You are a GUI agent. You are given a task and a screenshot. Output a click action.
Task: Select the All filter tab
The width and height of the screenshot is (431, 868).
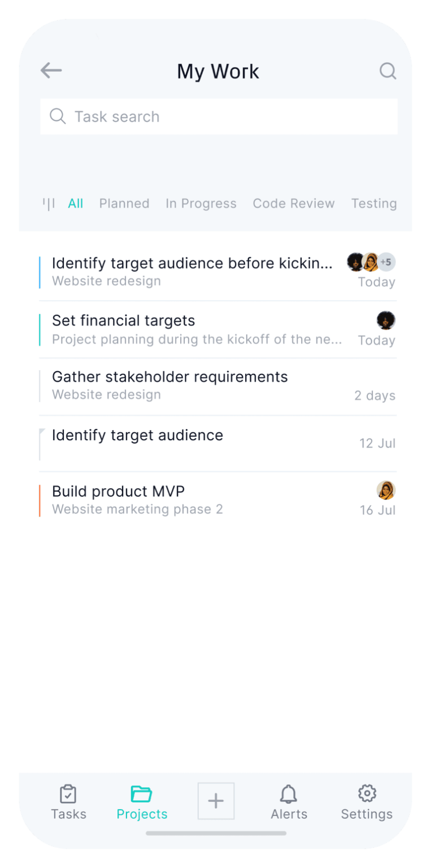click(75, 203)
